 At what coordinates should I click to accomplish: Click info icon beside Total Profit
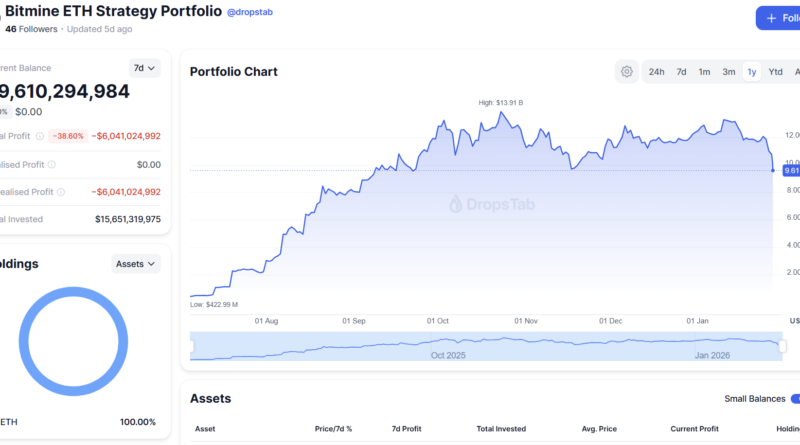click(x=40, y=136)
